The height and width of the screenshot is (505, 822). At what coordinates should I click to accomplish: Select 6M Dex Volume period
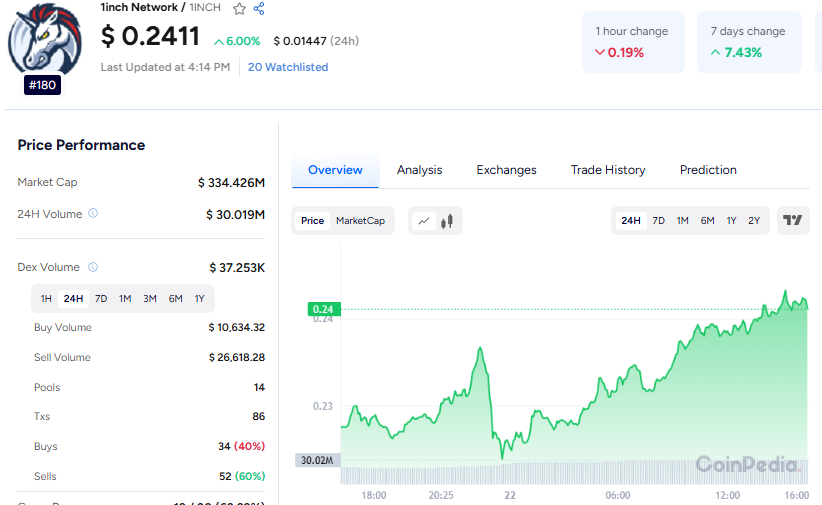coord(176,298)
